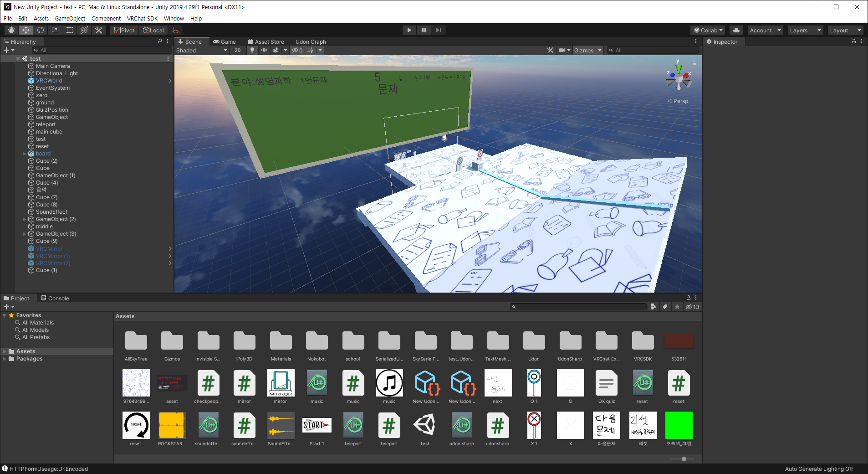The height and width of the screenshot is (474, 868).
Task: Select the Hand tool in toolbar
Action: point(11,30)
